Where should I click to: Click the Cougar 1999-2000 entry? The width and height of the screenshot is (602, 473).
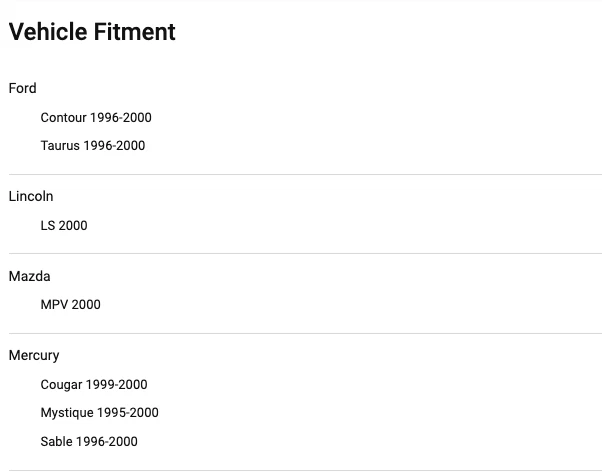[94, 384]
